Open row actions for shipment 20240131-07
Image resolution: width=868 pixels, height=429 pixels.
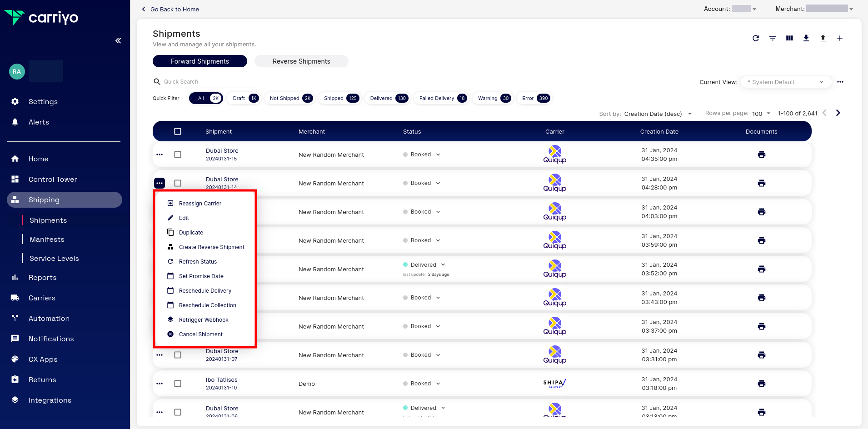(x=160, y=355)
